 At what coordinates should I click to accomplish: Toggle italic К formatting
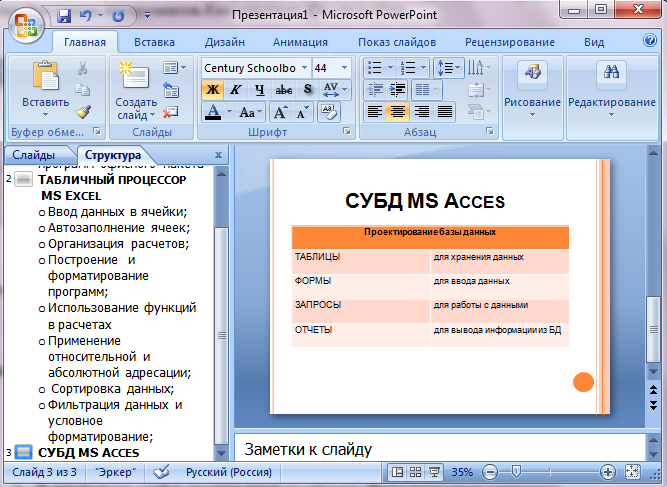pos(235,90)
